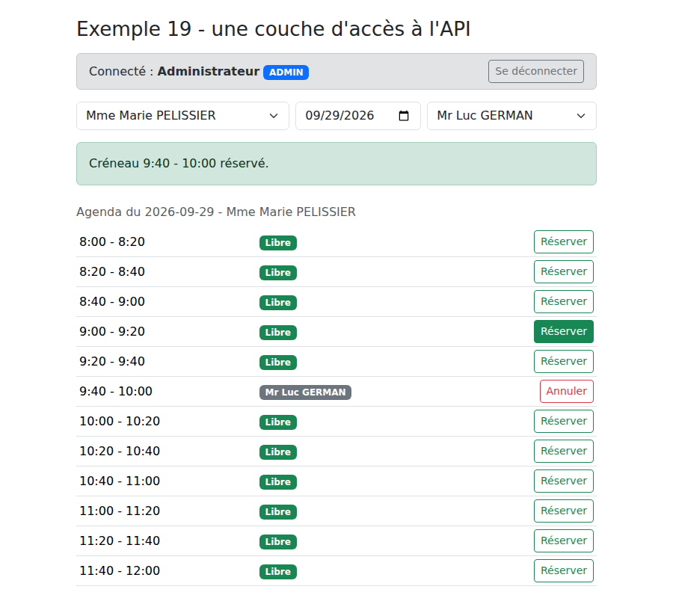Book the 11:40 - 12:00 slot
This screenshot has height=616, width=673.
(564, 570)
